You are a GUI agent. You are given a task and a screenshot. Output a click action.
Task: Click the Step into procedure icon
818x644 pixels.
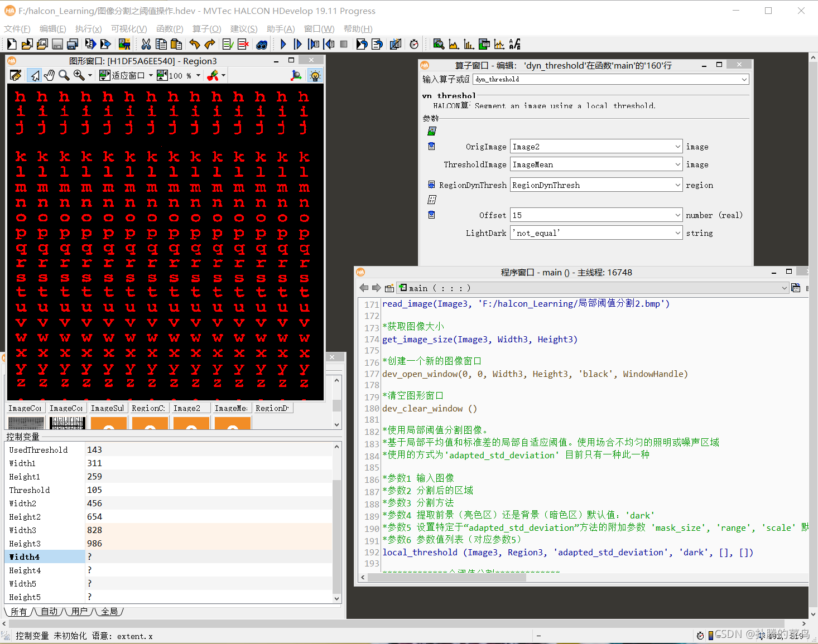(x=314, y=44)
